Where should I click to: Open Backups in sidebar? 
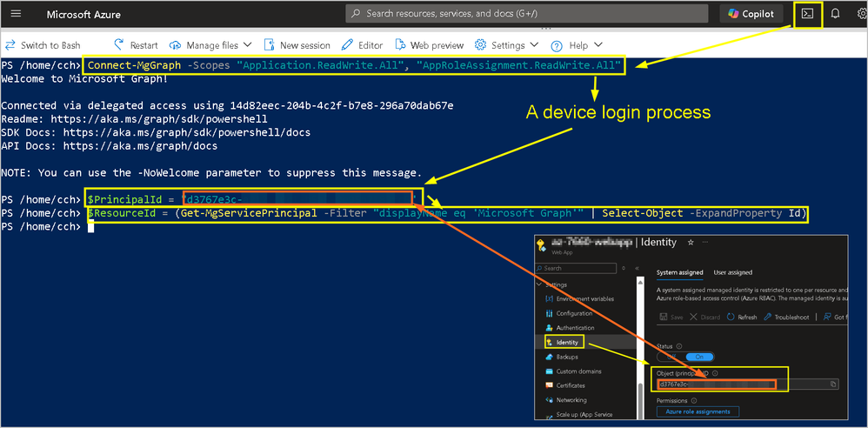(x=561, y=357)
